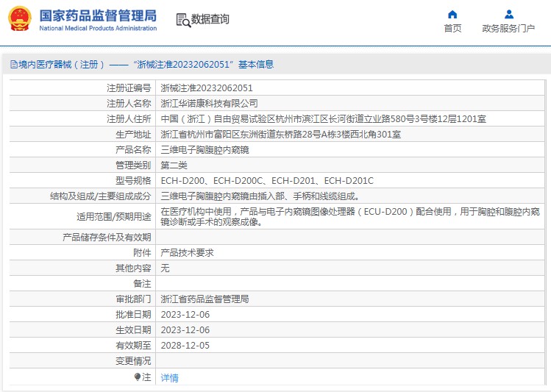The height and width of the screenshot is (392, 551).
Task: Click the 产品储存条件及有效期 label
Action: pyautogui.click(x=107, y=237)
